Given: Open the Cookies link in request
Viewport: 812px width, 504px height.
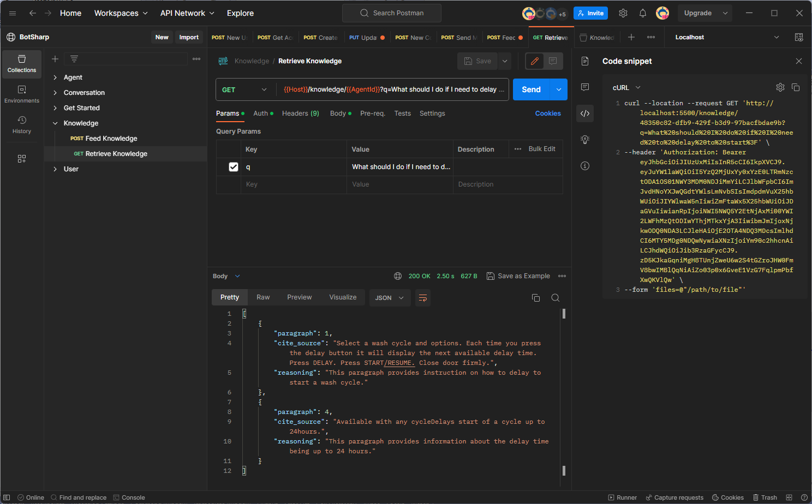Looking at the screenshot, I should coord(548,113).
